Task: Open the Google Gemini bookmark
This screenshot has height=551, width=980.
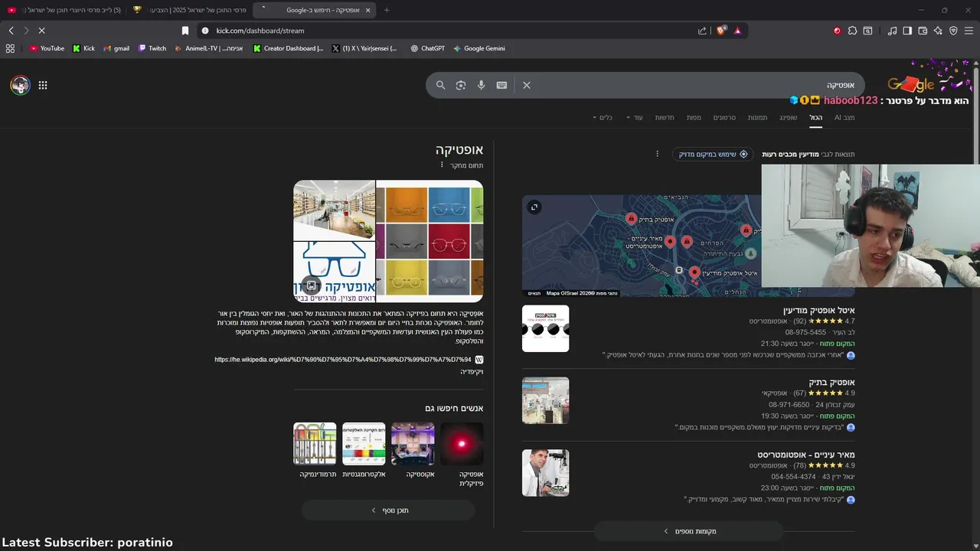Action: 479,48
